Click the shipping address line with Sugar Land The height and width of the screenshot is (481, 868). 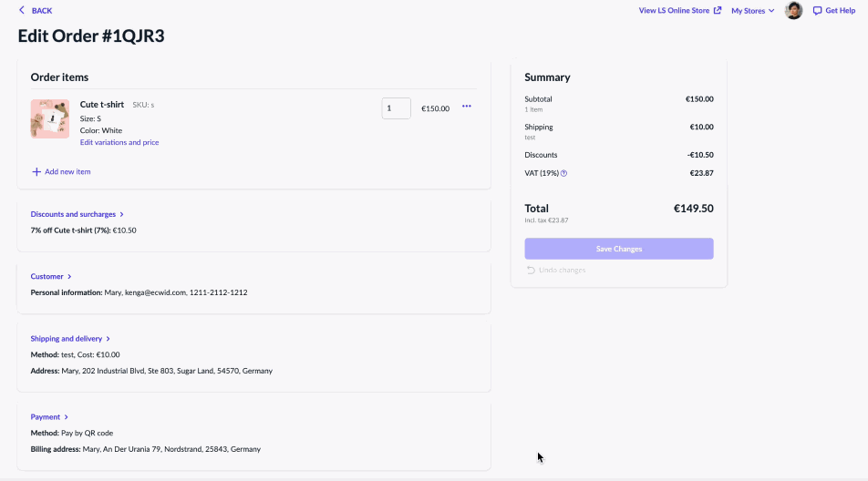tap(151, 371)
